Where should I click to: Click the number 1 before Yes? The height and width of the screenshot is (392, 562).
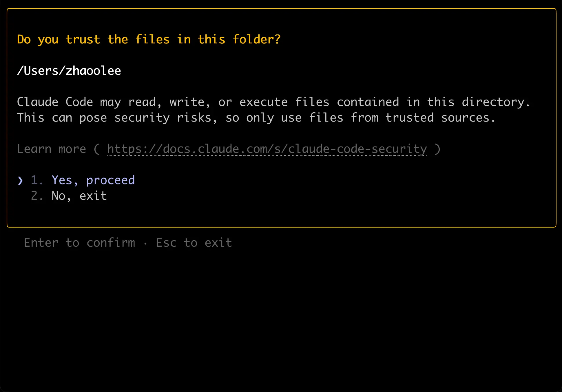click(34, 180)
